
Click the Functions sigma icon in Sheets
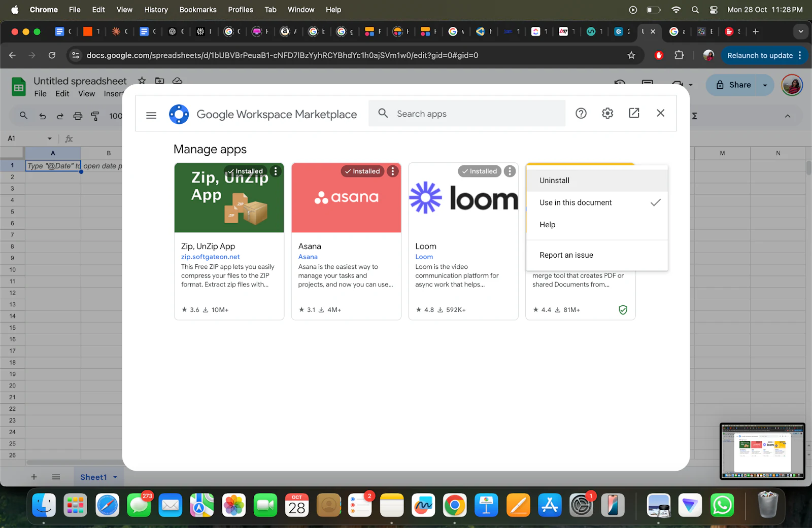point(694,116)
